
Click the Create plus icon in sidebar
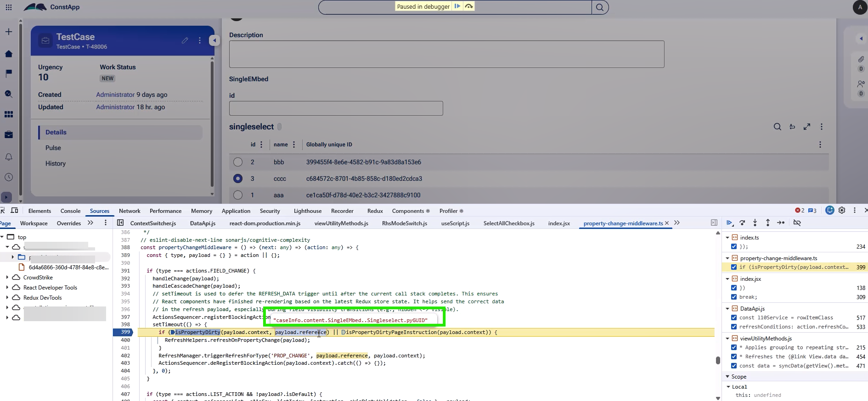pyautogui.click(x=8, y=32)
